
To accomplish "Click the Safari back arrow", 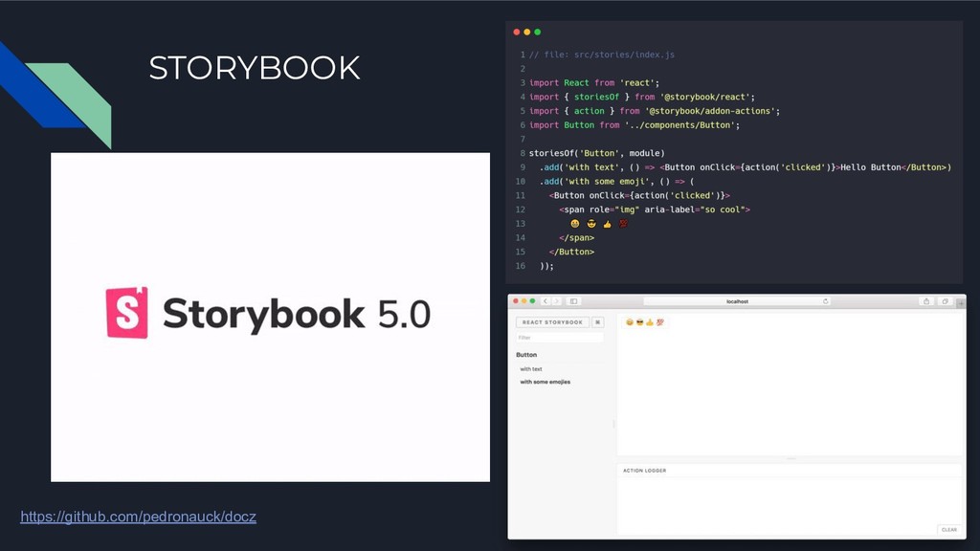I will (x=545, y=301).
